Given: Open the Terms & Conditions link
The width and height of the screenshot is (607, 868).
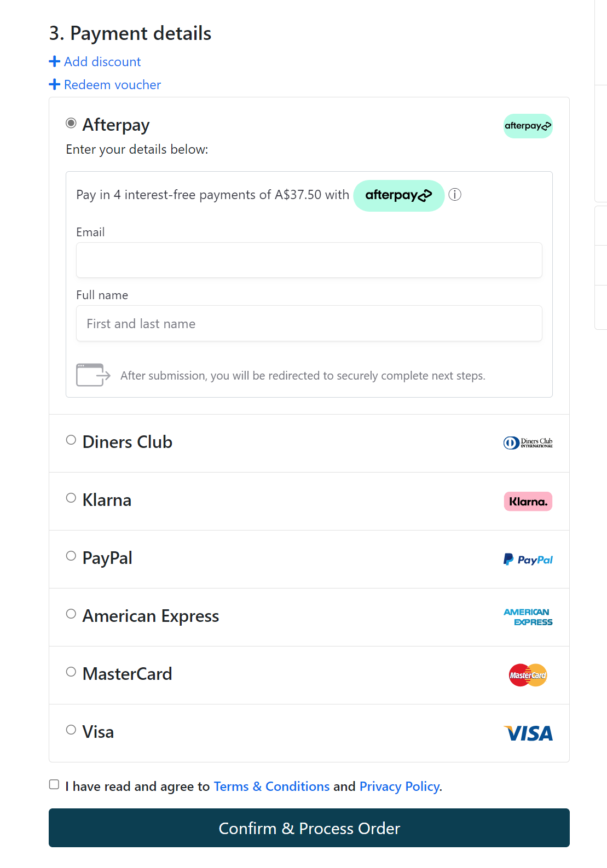Looking at the screenshot, I should tap(271, 787).
